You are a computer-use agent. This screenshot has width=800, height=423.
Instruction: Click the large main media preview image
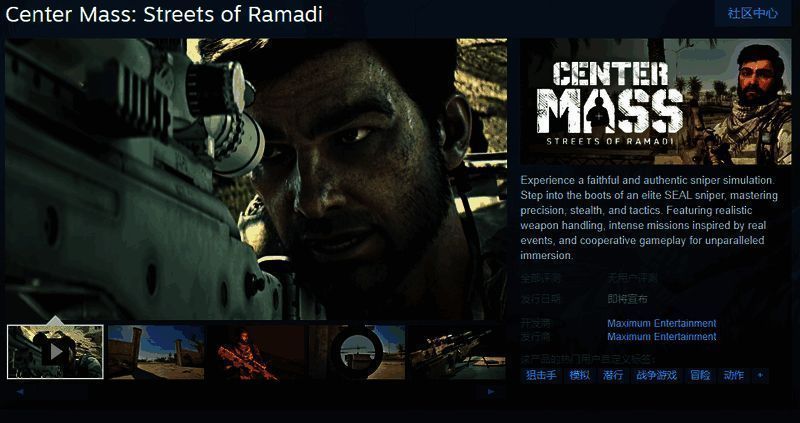click(256, 179)
